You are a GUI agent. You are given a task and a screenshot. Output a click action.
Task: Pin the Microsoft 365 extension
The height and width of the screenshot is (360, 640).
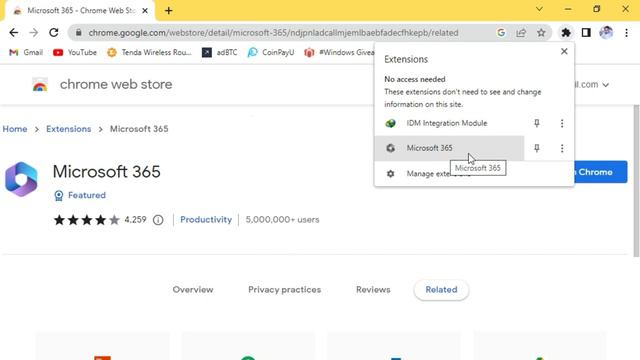tap(537, 148)
